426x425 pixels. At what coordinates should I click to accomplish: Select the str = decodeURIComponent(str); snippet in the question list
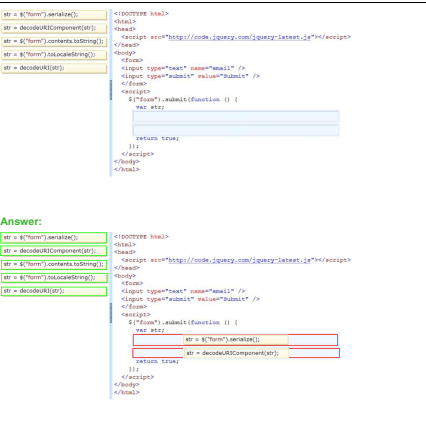coord(54,28)
